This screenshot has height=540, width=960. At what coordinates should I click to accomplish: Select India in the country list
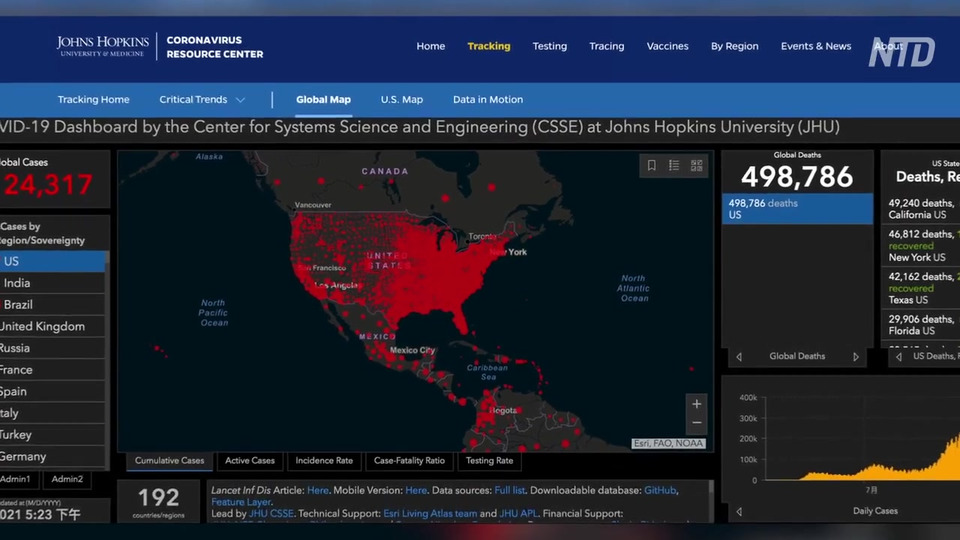point(53,283)
